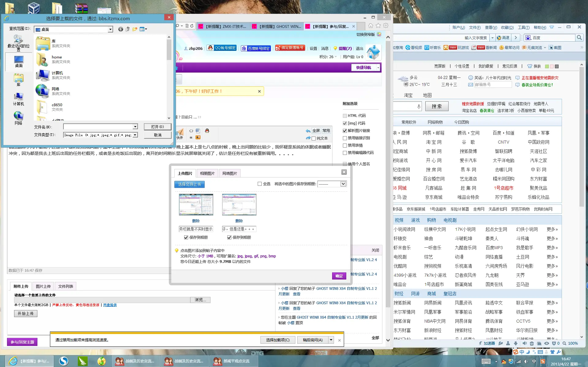
Task: Open 看视频 in Sogou bookmarks bar
Action: coord(414,48)
